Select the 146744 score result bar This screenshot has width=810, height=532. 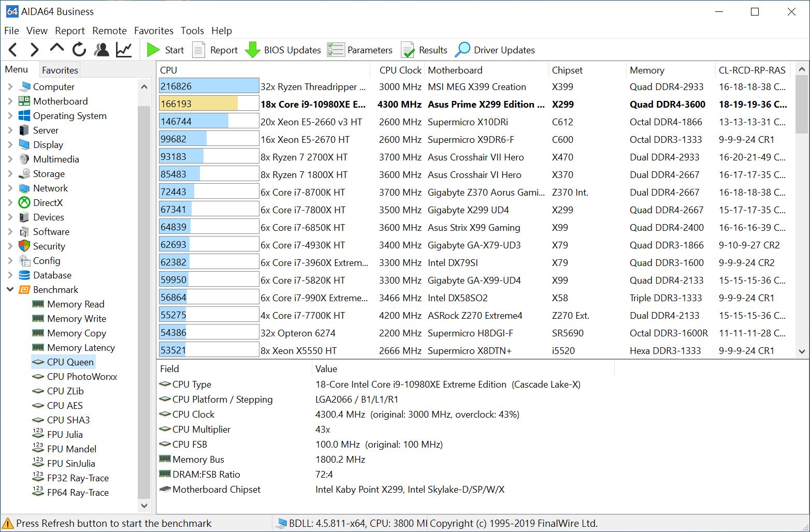[x=209, y=121]
